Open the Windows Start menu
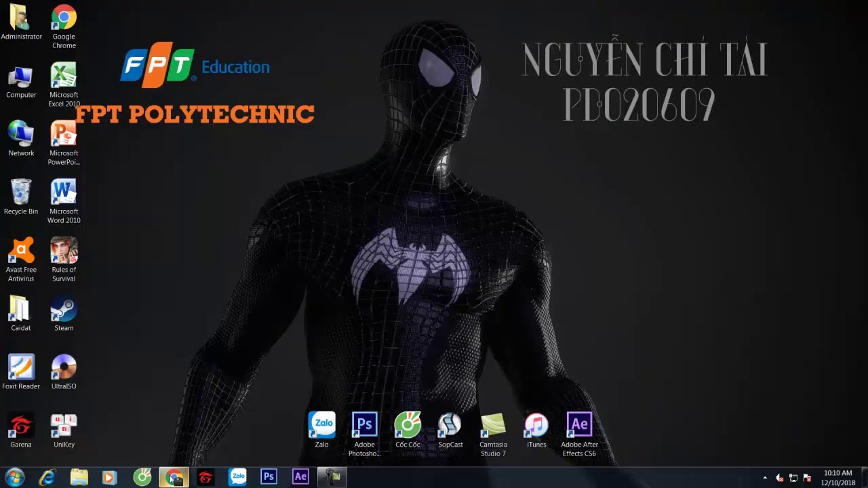 coord(15,477)
